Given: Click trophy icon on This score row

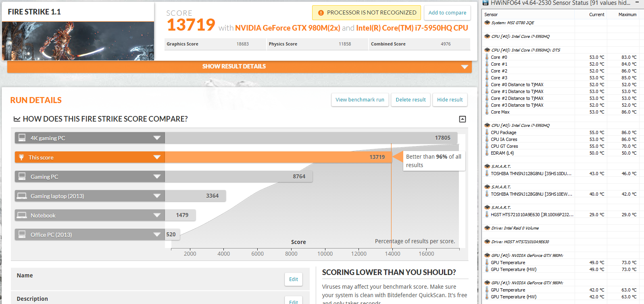Looking at the screenshot, I should tap(21, 157).
